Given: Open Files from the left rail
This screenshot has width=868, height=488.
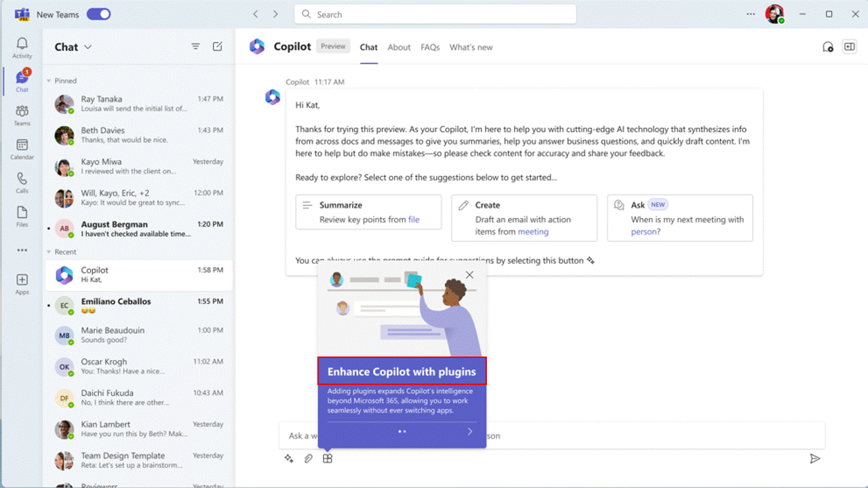Looking at the screenshot, I should [22, 216].
